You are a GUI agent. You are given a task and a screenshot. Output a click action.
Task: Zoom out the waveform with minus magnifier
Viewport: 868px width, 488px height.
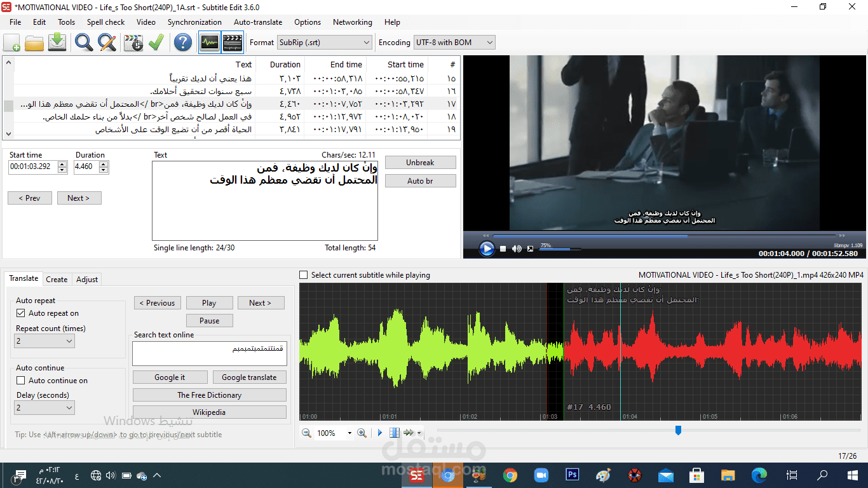click(306, 433)
